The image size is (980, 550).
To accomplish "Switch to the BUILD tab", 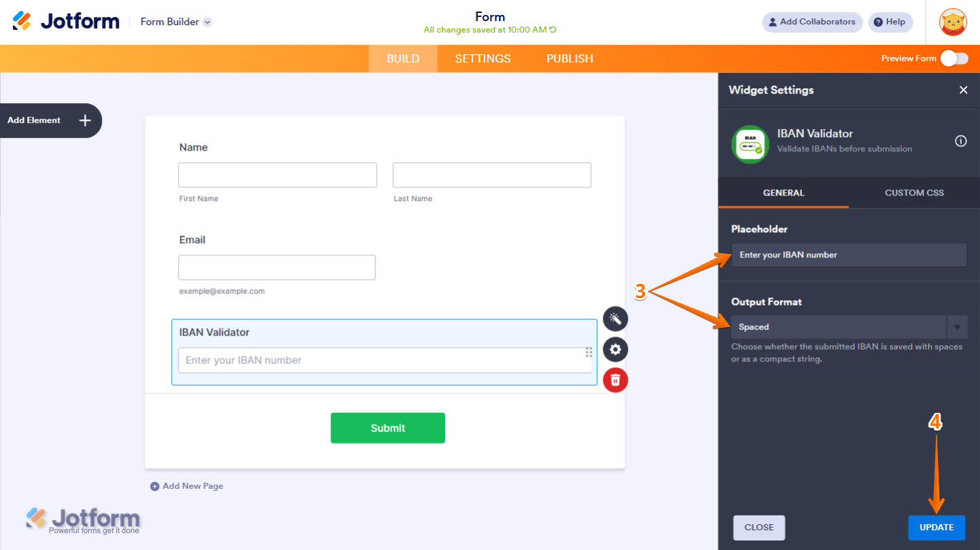I will (403, 58).
